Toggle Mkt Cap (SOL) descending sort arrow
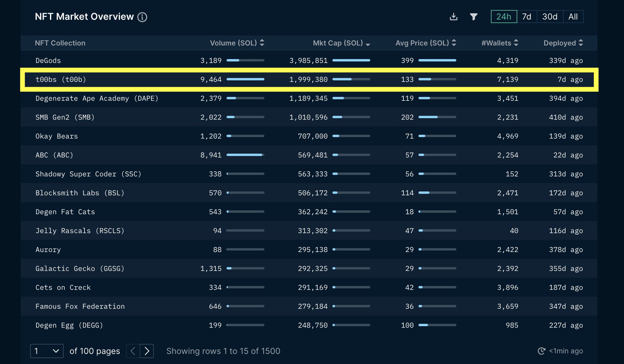The image size is (624, 364). (368, 44)
